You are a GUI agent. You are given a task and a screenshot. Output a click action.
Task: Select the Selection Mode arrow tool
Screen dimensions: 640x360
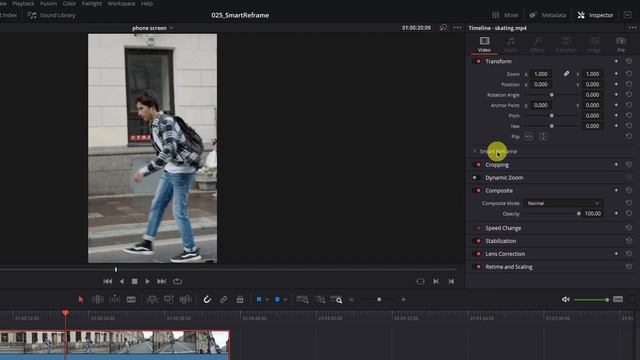[x=81, y=300]
